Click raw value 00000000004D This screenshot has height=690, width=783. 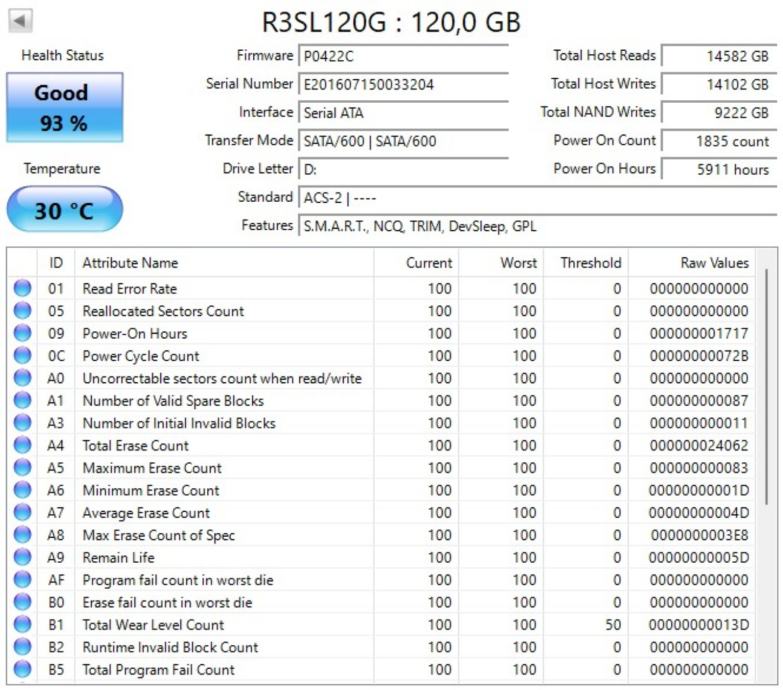[x=699, y=513]
